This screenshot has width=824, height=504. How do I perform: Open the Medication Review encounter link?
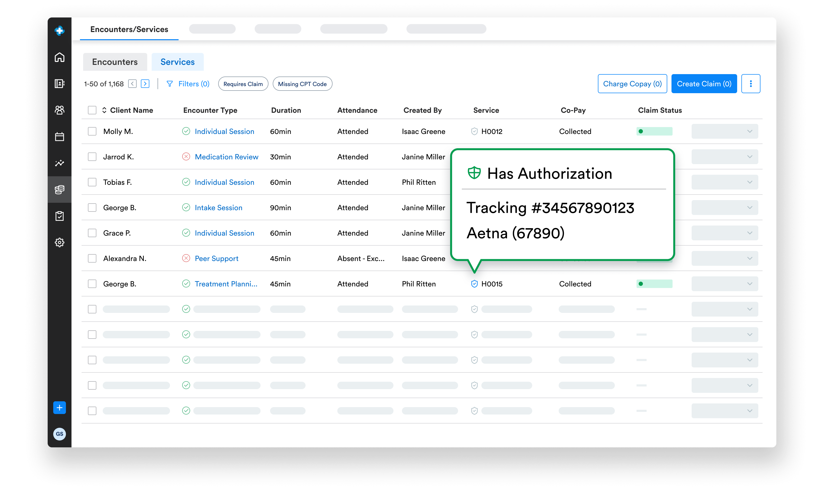tap(226, 157)
